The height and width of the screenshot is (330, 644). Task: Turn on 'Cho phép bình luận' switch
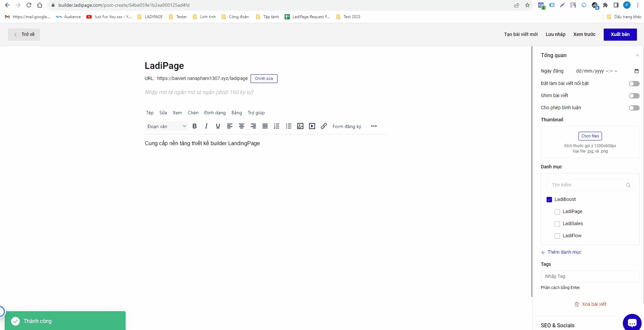click(x=634, y=108)
